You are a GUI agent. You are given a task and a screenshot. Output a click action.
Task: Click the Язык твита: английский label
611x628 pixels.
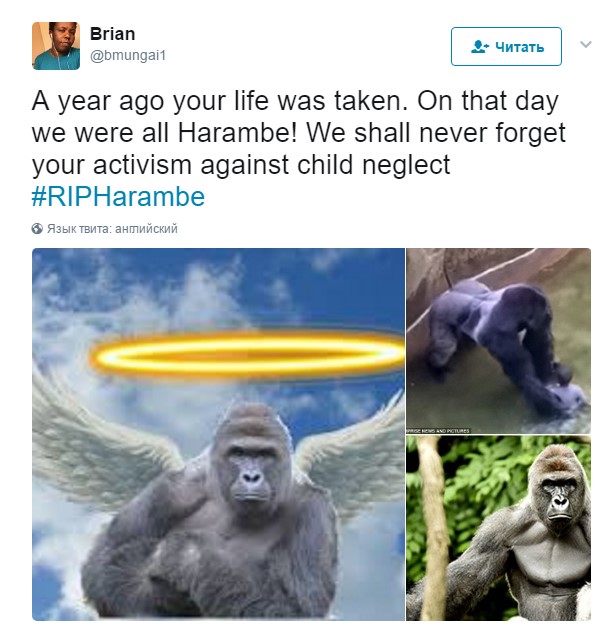[x=112, y=229]
